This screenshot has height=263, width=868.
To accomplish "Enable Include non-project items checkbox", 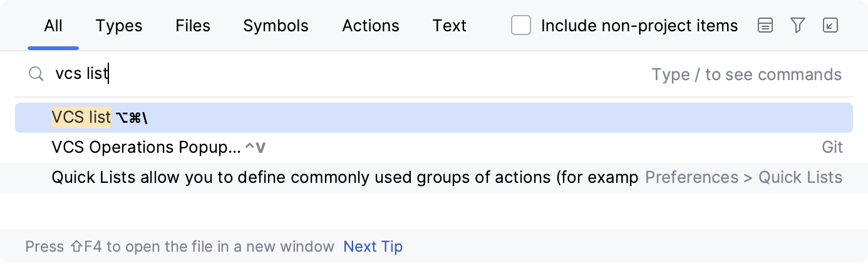I will pyautogui.click(x=521, y=26).
